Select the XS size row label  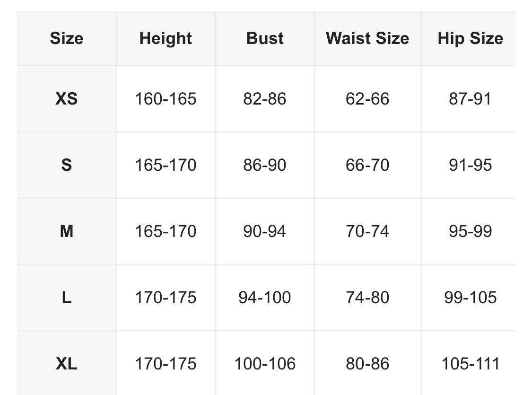(x=67, y=99)
